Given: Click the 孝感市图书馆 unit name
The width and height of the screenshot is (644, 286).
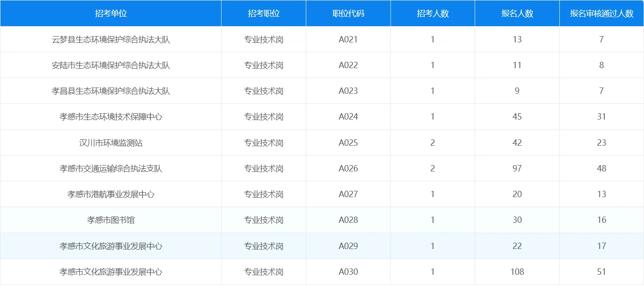Looking at the screenshot, I should pos(110,220).
